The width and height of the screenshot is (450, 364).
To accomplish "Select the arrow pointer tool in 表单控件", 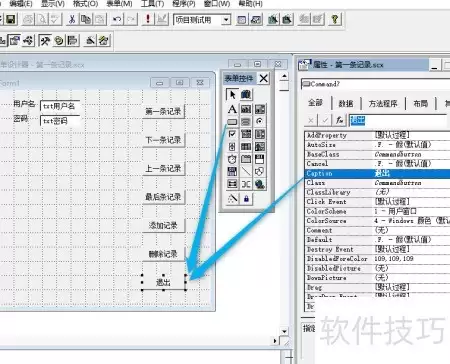I will (232, 95).
